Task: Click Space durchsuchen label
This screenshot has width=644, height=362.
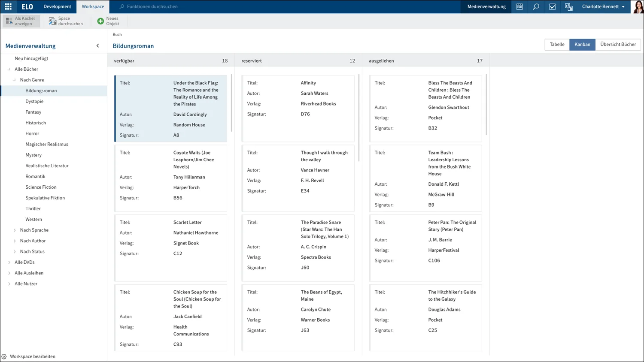Action: pos(70,21)
